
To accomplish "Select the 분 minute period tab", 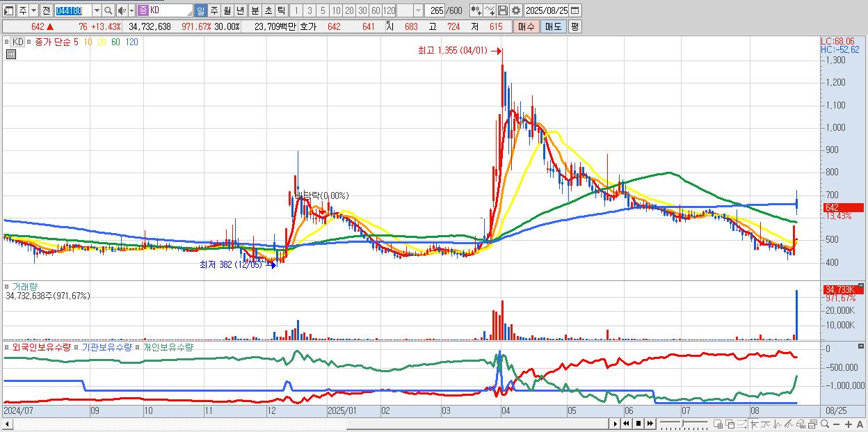I will 255,10.
